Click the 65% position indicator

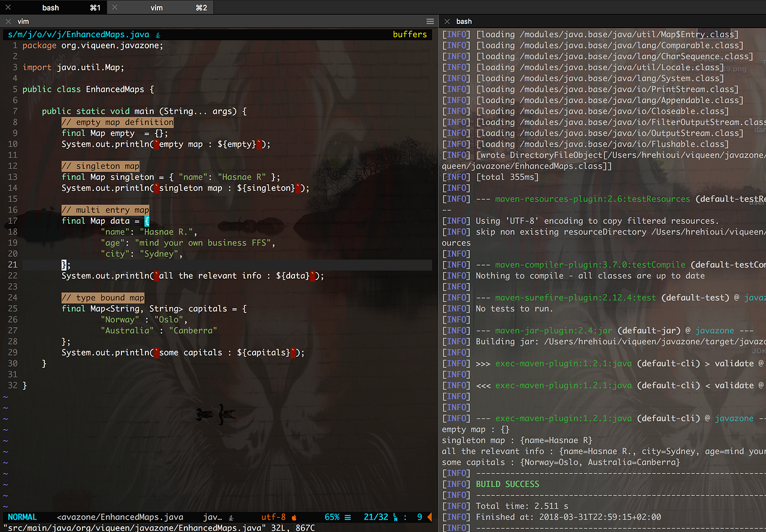coord(332,517)
